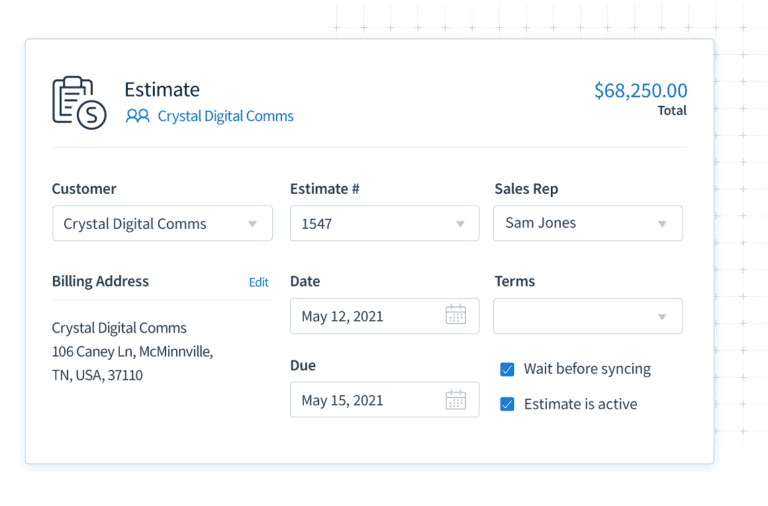Open the Customer dropdown

162,224
